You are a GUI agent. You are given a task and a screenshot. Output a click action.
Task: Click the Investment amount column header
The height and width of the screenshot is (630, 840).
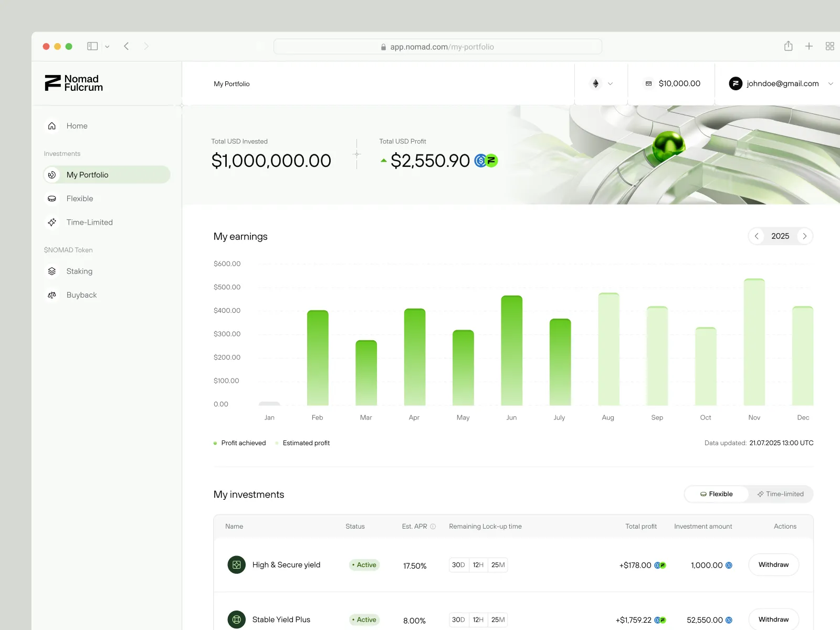pos(703,527)
